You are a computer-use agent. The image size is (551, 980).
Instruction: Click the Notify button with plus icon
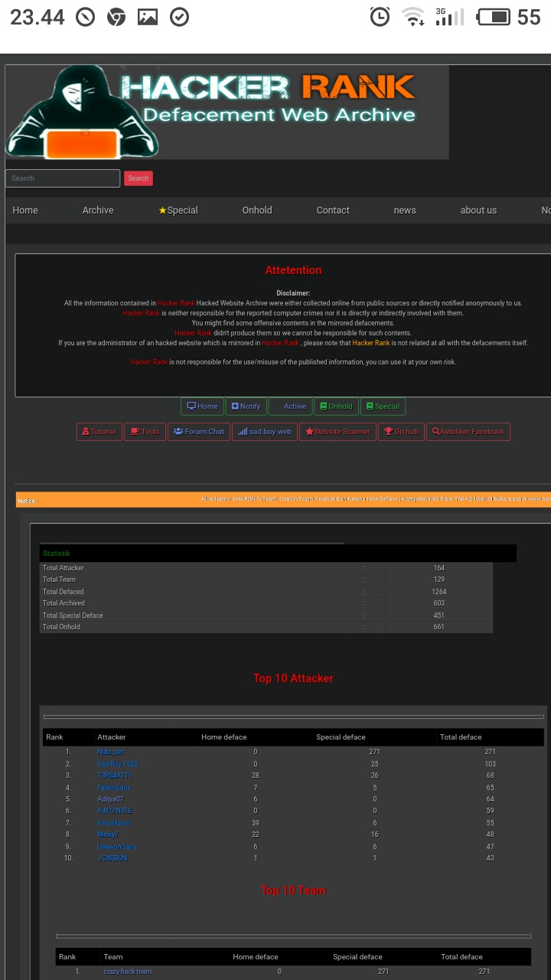pos(246,407)
